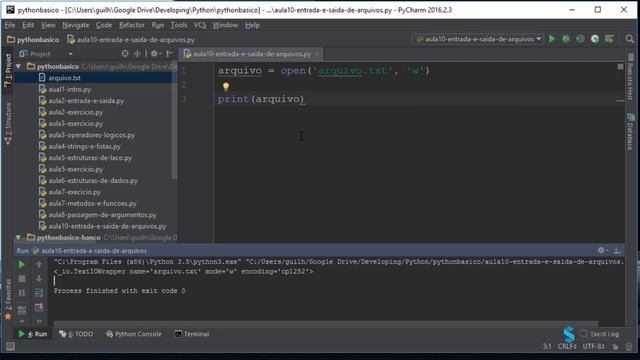Select aula5-estruturas-de-laco.py file
This screenshot has height=360, width=640.
[90, 158]
